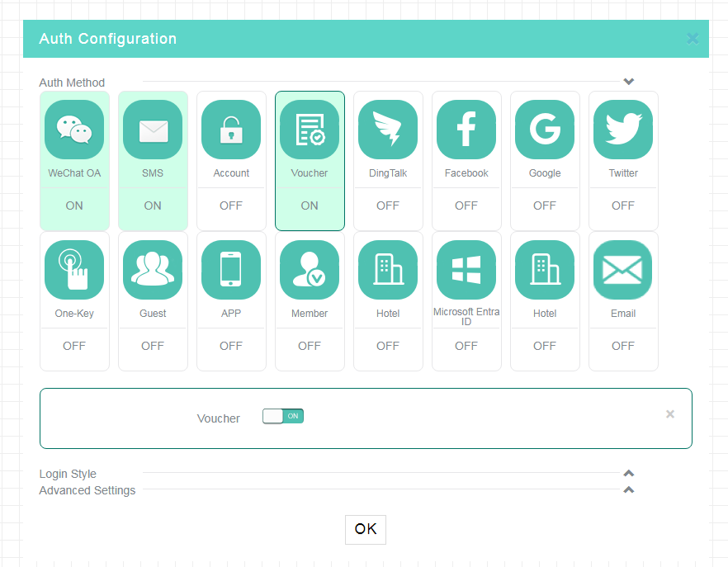The height and width of the screenshot is (567, 728).
Task: Toggle WeChat OA ON status
Action: [x=74, y=206]
